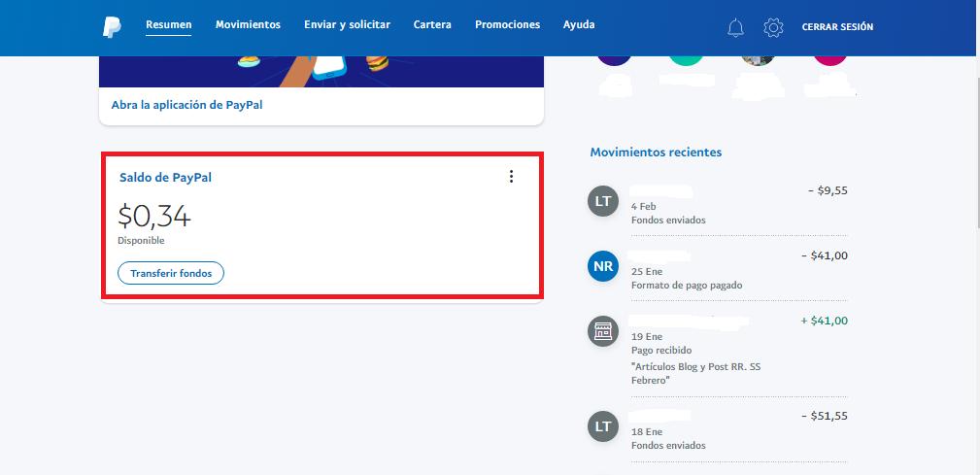Image resolution: width=980 pixels, height=475 pixels.
Task: Click the LT avatar for the 4 Feb transaction
Action: (603, 201)
